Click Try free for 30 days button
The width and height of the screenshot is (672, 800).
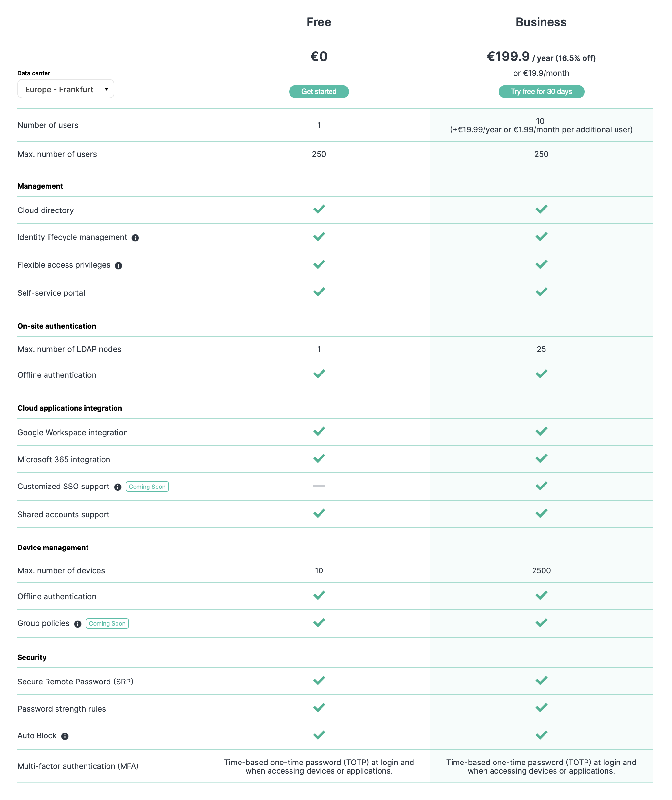pos(541,91)
